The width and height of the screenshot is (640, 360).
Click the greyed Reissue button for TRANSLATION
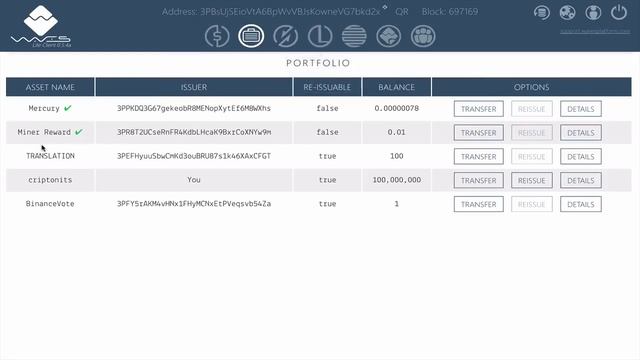click(x=531, y=157)
